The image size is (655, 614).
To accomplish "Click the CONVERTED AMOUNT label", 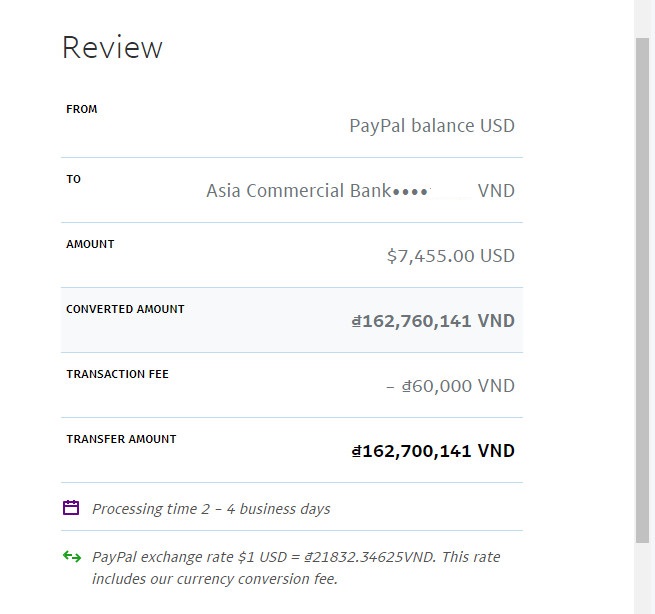I will pos(125,309).
